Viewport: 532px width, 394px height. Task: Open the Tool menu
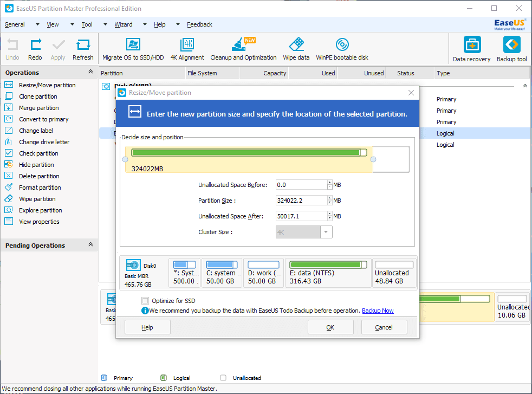(x=87, y=24)
